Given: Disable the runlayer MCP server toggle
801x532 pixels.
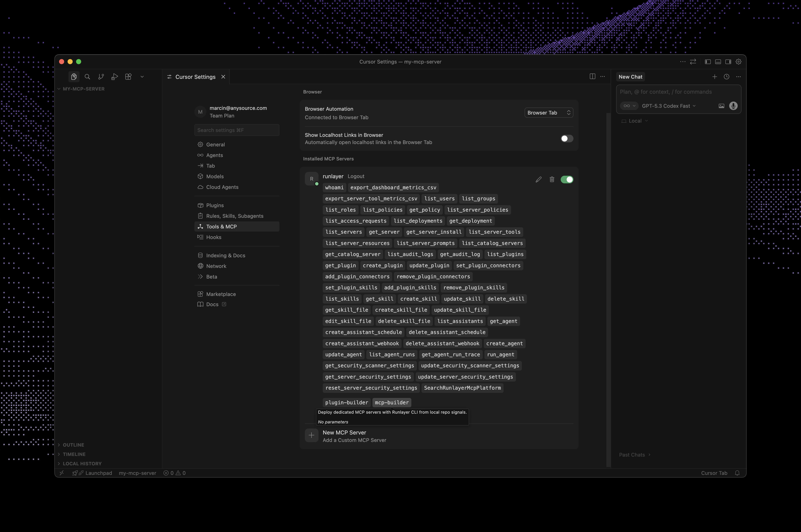Looking at the screenshot, I should (567, 180).
